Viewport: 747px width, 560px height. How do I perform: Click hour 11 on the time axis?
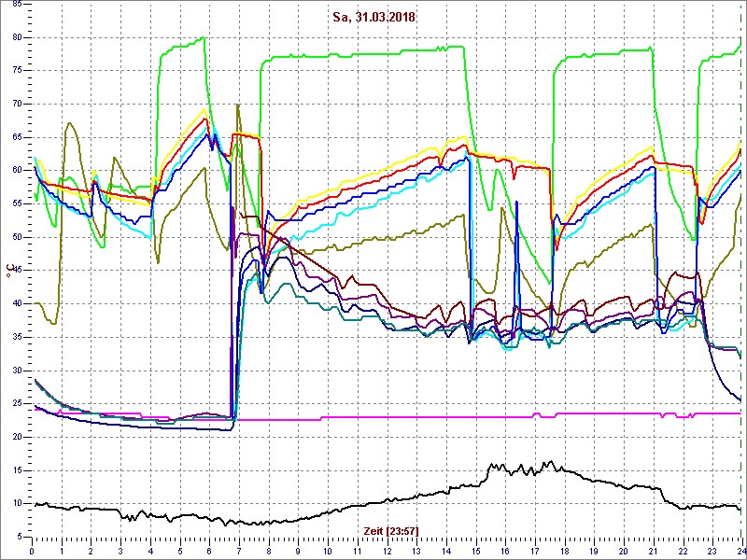(x=358, y=550)
